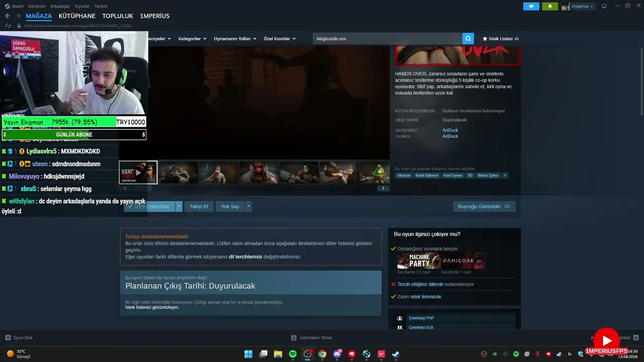Screen dimensions: 644x362
Task: Open the Panicore game thumbnail
Action: tap(463, 261)
